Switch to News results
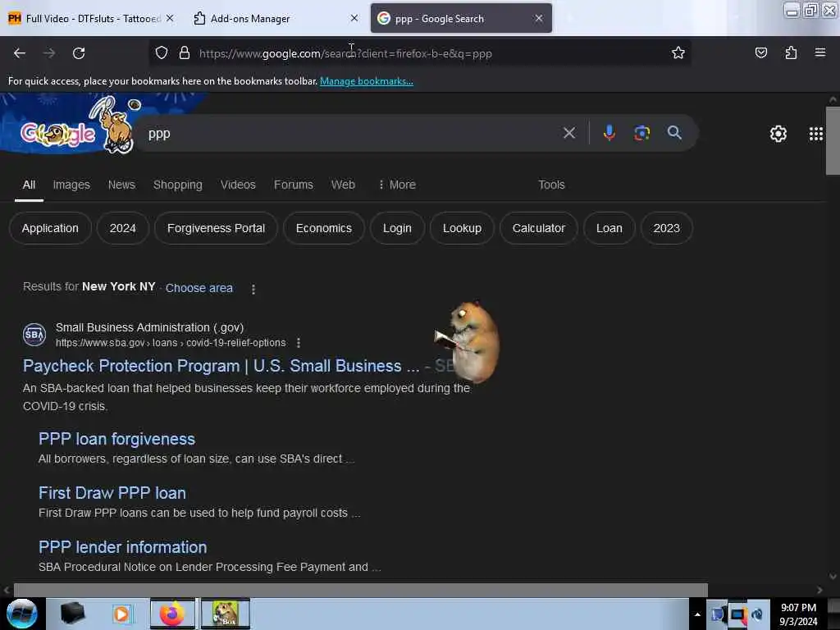The image size is (840, 630). click(121, 185)
